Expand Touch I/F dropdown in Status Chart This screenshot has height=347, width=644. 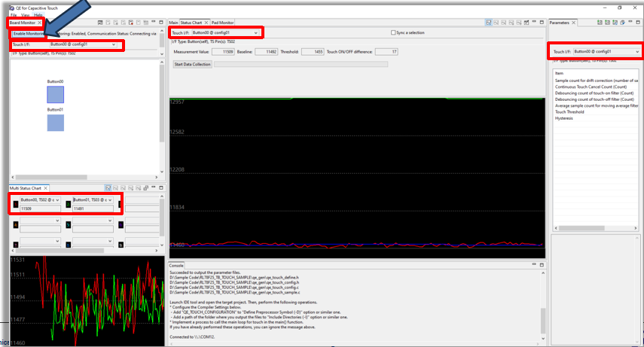click(x=224, y=33)
